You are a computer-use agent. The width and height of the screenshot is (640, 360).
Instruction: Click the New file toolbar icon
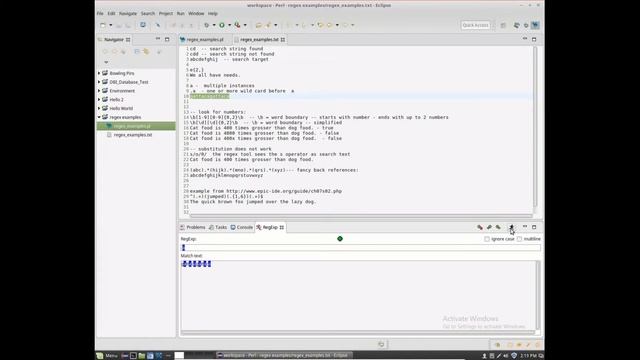[x=103, y=25]
